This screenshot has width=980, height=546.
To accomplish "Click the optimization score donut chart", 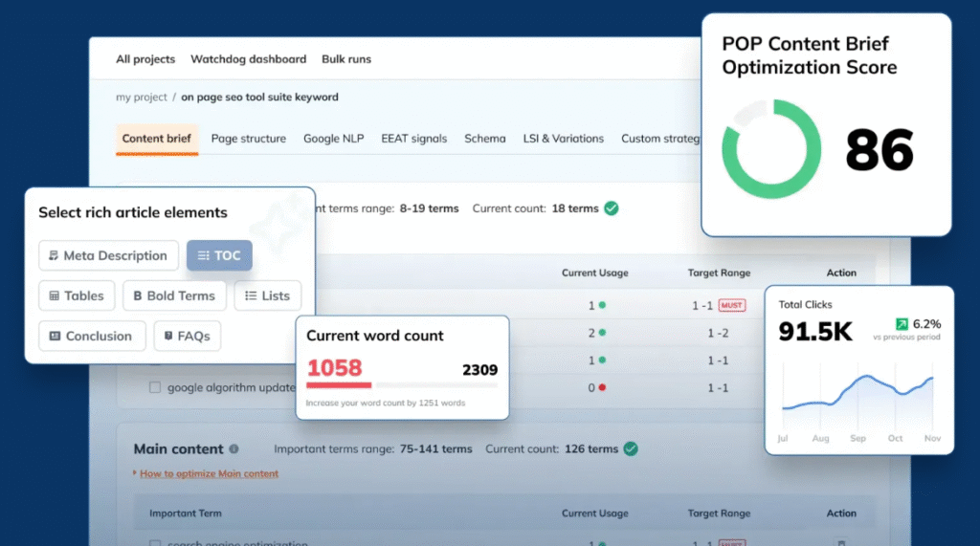I will click(x=770, y=148).
